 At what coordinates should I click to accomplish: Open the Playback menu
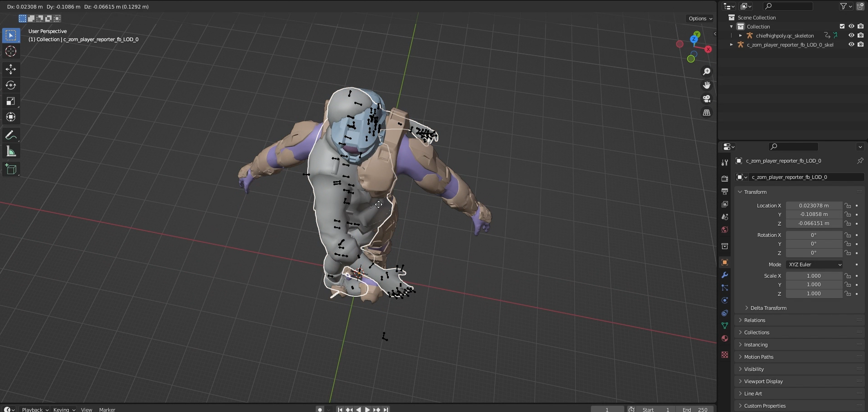(x=35, y=409)
